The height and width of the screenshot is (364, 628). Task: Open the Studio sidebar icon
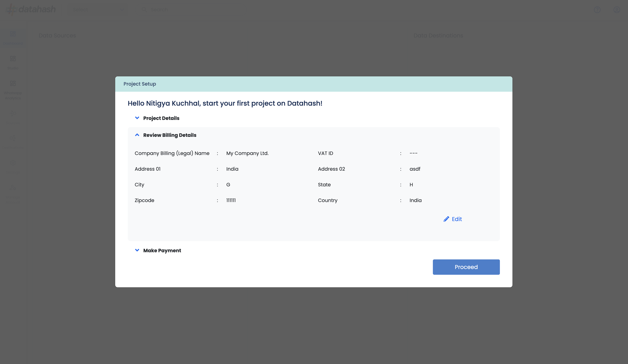coord(13,59)
